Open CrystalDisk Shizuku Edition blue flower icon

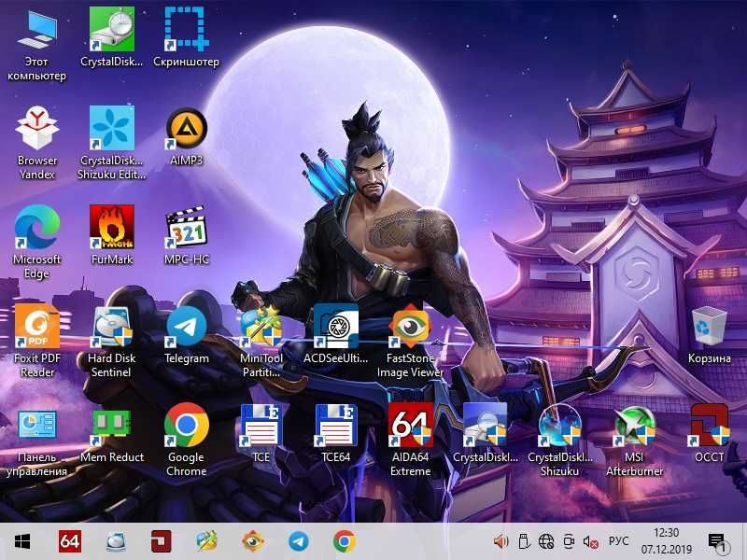tap(111, 142)
